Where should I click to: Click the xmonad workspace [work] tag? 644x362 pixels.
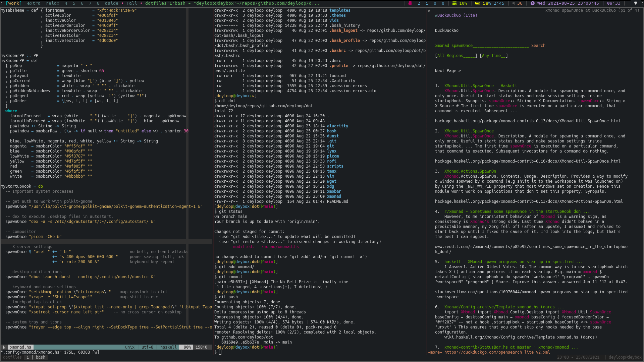click(x=12, y=3)
